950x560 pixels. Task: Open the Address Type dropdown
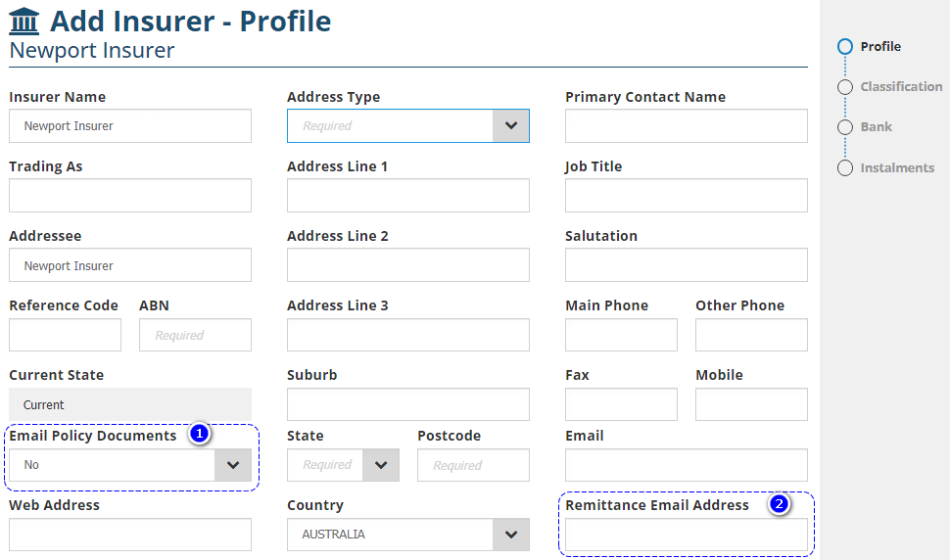(510, 125)
